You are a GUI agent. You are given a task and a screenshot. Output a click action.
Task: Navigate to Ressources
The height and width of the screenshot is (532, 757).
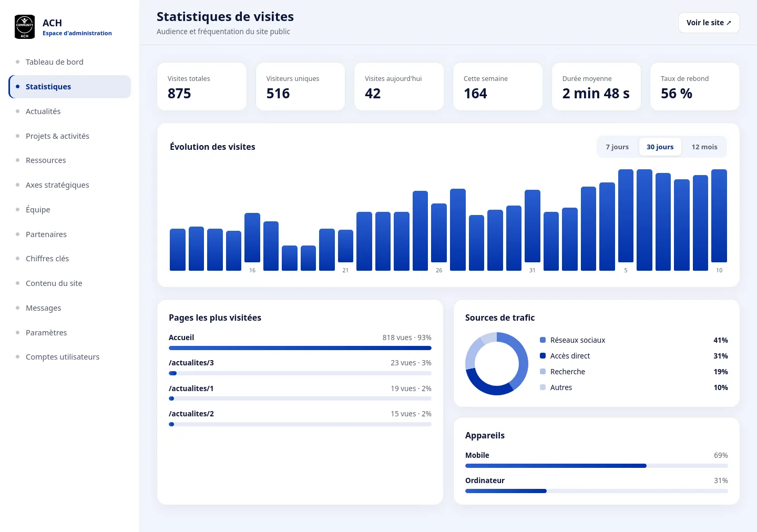(x=69, y=160)
